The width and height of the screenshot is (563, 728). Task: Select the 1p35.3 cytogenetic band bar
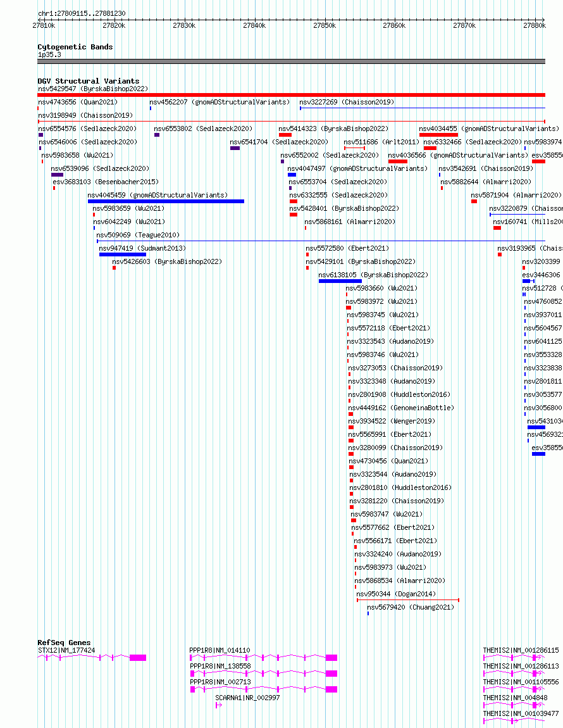coord(292,61)
